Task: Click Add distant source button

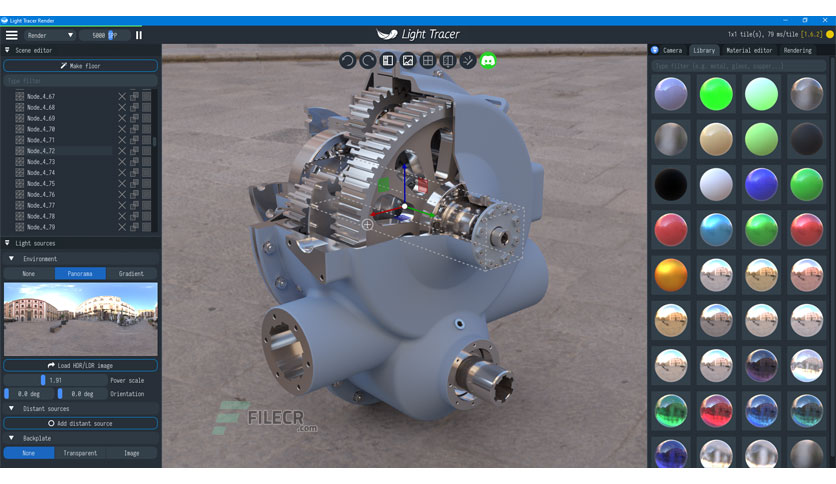Action: (x=81, y=423)
